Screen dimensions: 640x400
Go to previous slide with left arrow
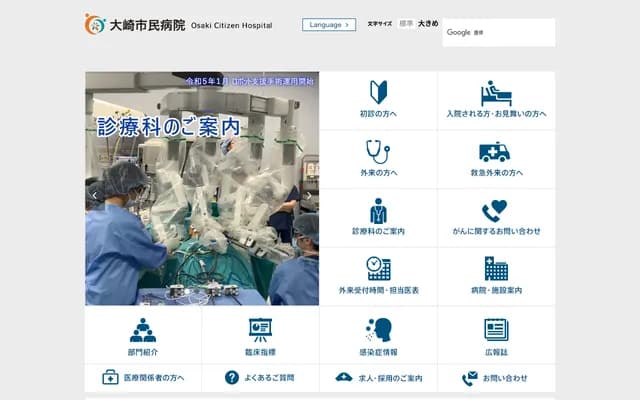point(95,196)
